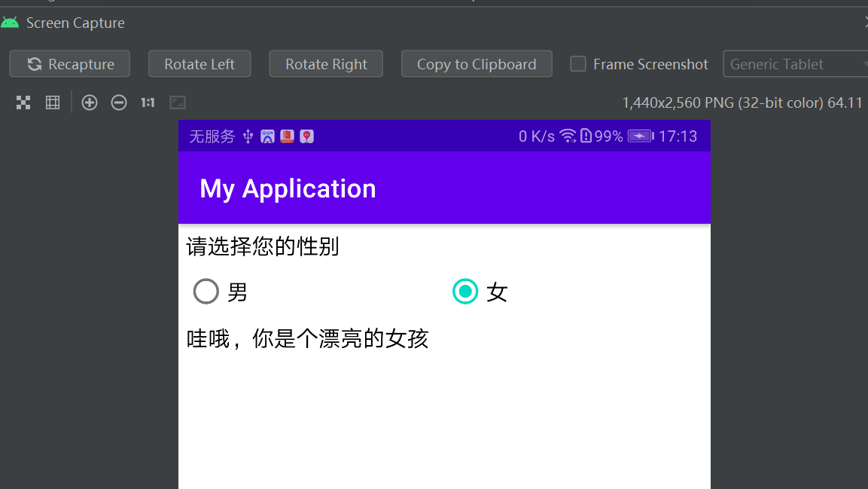This screenshot has height=489, width=868.
Task: Show the grid overlay icon
Action: [x=53, y=102]
